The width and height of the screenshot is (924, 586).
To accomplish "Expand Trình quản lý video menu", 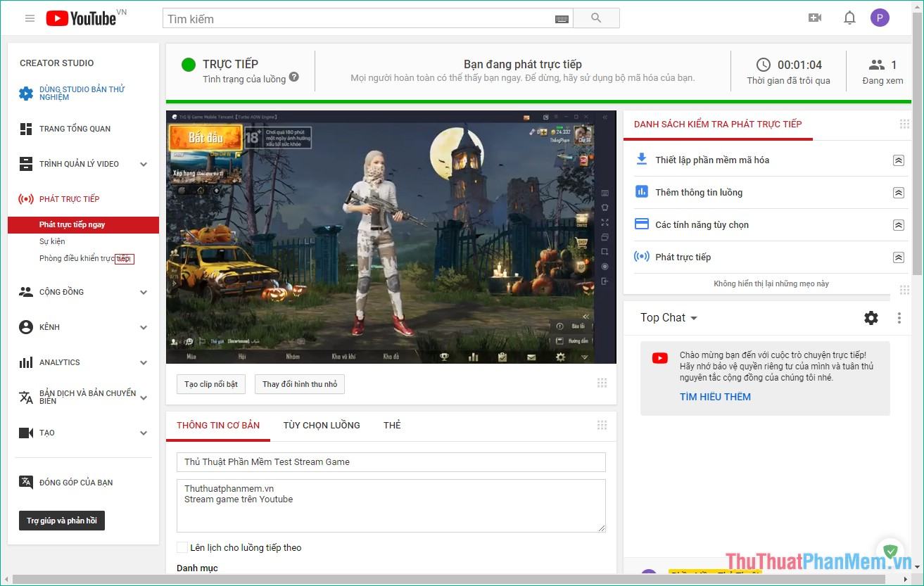I will pyautogui.click(x=144, y=165).
